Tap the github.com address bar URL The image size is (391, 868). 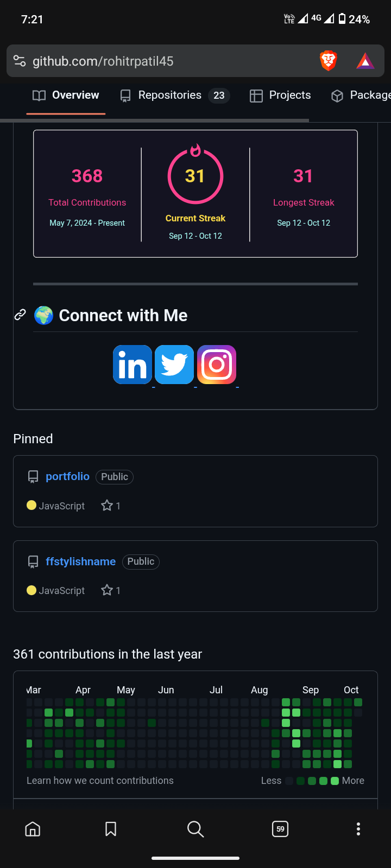(x=103, y=61)
